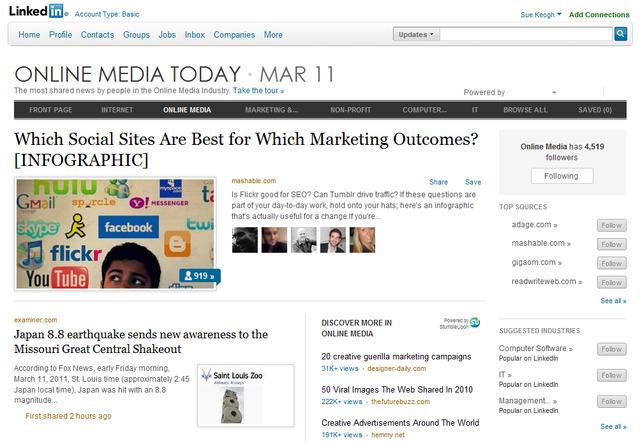Open Inbox in navigation bar
Image resolution: width=640 pixels, height=443 pixels.
[x=195, y=35]
